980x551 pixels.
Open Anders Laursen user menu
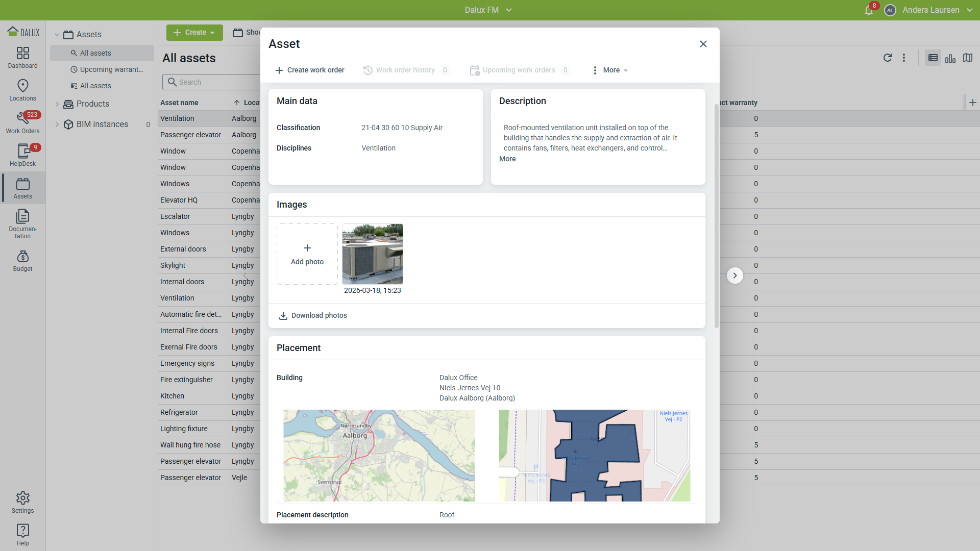point(937,10)
